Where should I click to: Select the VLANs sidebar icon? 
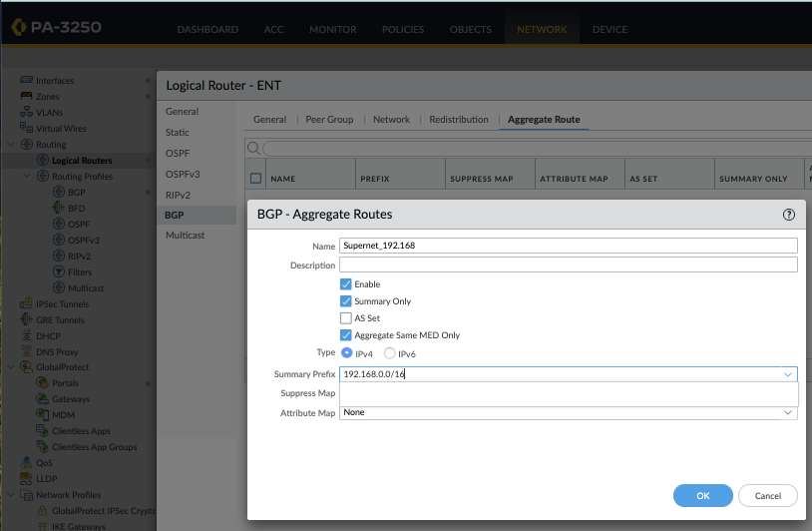tap(27, 113)
